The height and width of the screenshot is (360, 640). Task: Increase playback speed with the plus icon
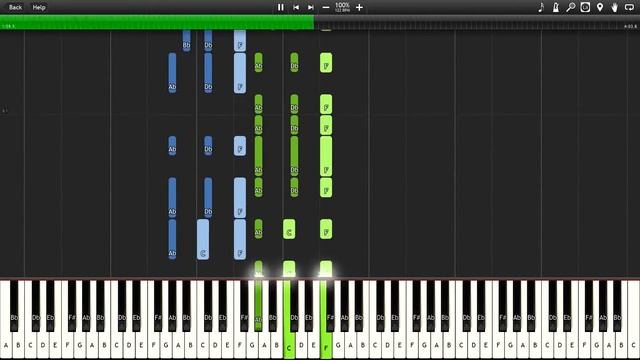coord(359,7)
